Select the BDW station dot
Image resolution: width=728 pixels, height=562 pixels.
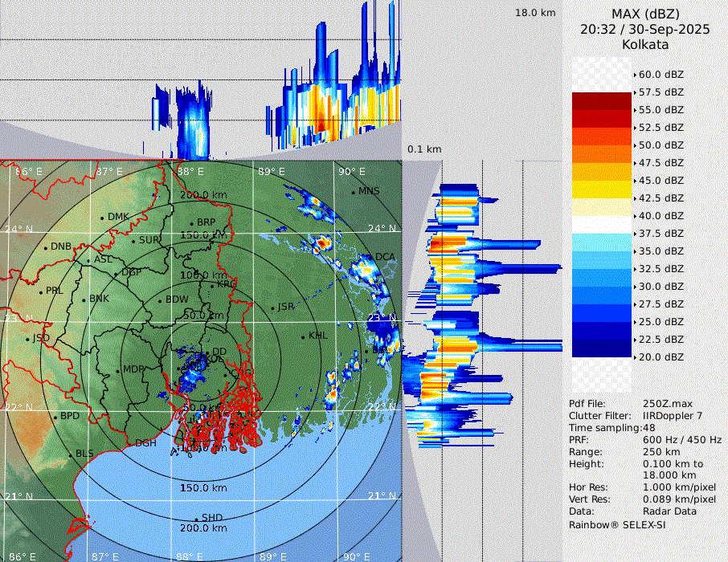coord(160,300)
